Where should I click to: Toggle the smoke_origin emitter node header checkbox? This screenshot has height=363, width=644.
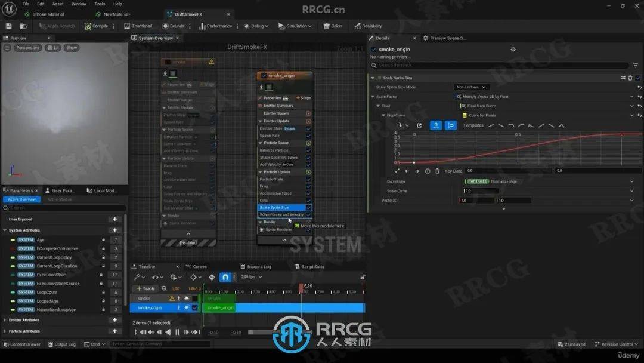(x=264, y=76)
